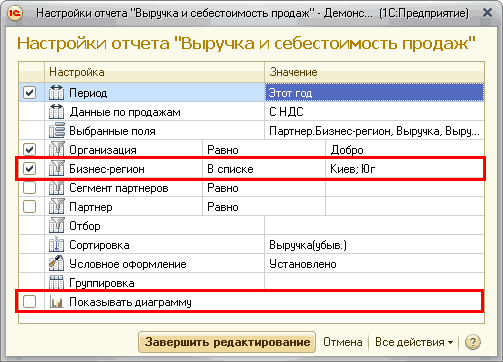Click the Условное оформление paintbrush icon

[56, 264]
